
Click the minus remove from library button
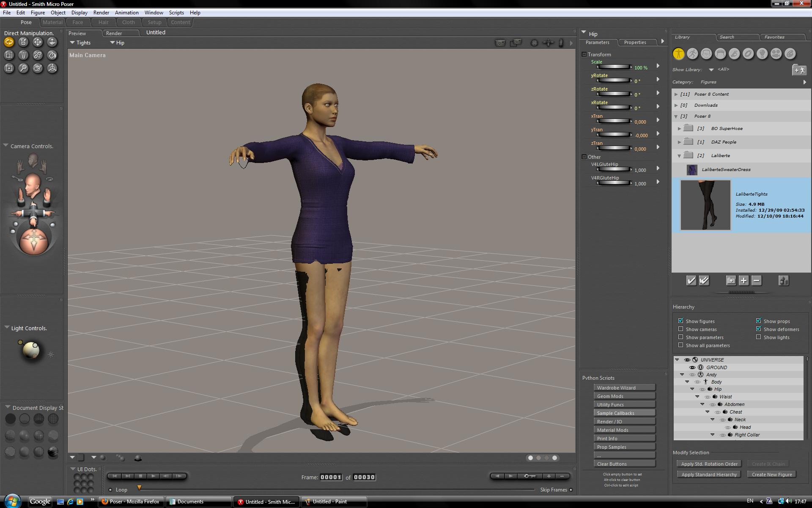tap(757, 280)
